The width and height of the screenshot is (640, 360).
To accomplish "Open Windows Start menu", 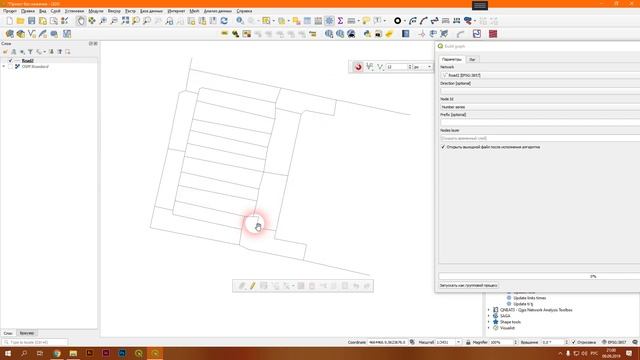I will coord(8,353).
